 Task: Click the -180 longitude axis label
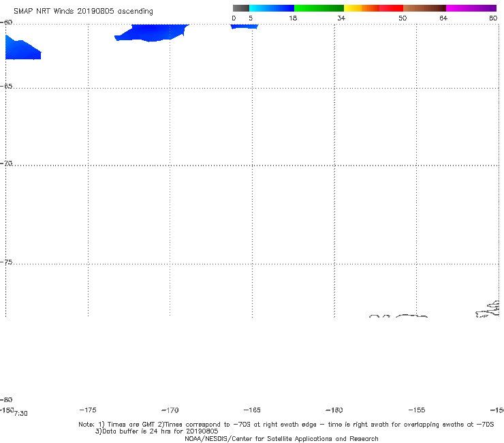(7, 410)
